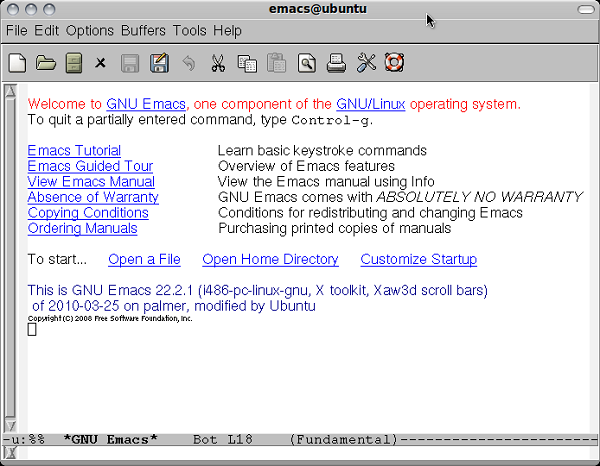Click 'This is GNU Emacs 22.2.1' version text
The image size is (600, 466).
pos(110,290)
